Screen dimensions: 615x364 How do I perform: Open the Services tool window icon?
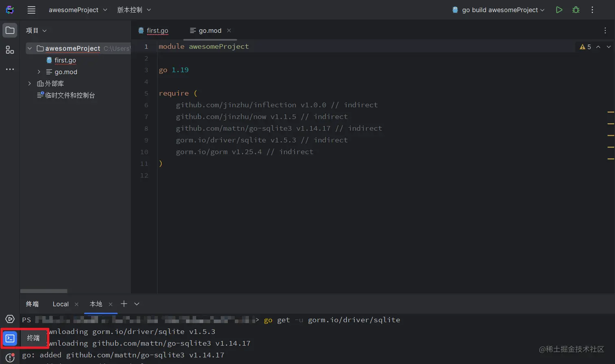10,319
